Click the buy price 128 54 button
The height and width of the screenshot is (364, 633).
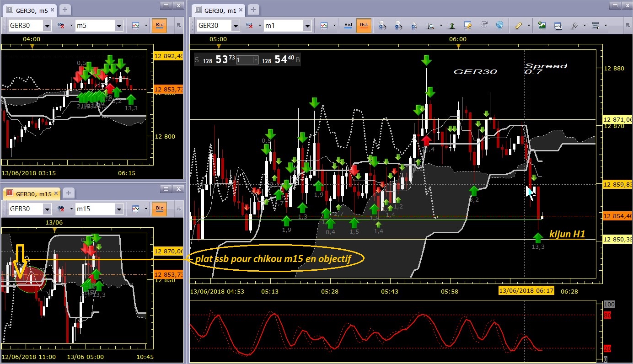pyautogui.click(x=281, y=59)
